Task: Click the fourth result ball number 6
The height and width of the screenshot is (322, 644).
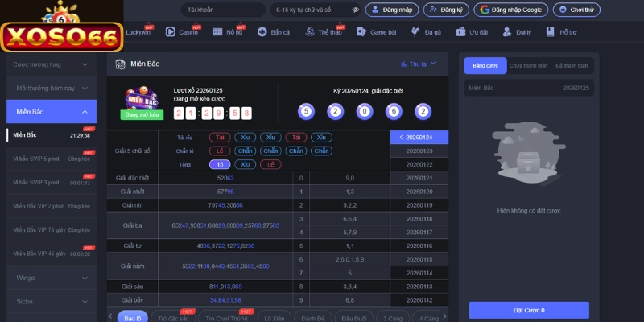Action: [394, 111]
